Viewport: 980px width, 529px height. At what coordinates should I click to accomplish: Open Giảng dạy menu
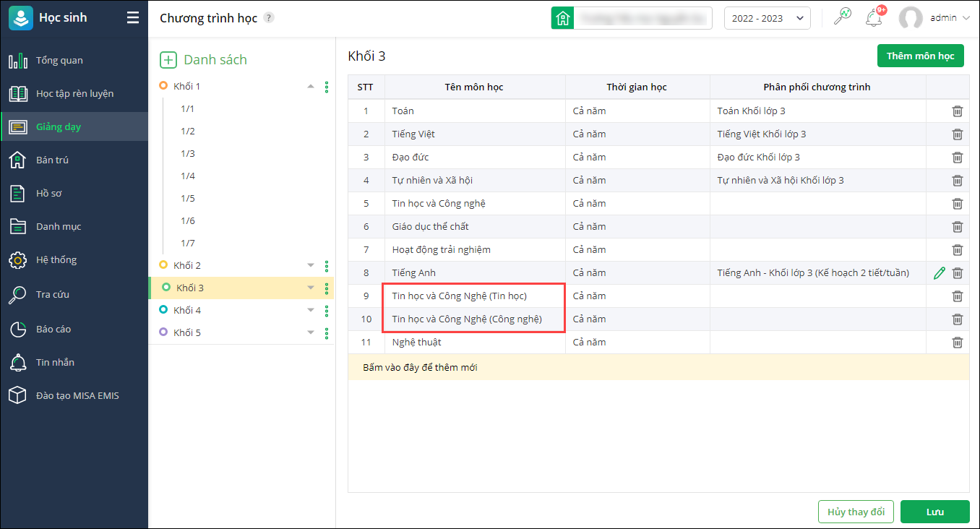pos(74,127)
